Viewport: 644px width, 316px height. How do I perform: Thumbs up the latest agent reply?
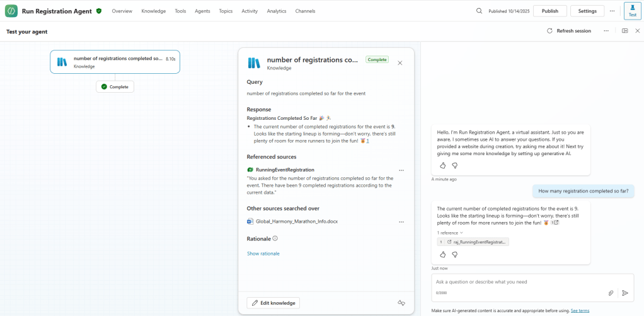pyautogui.click(x=442, y=254)
